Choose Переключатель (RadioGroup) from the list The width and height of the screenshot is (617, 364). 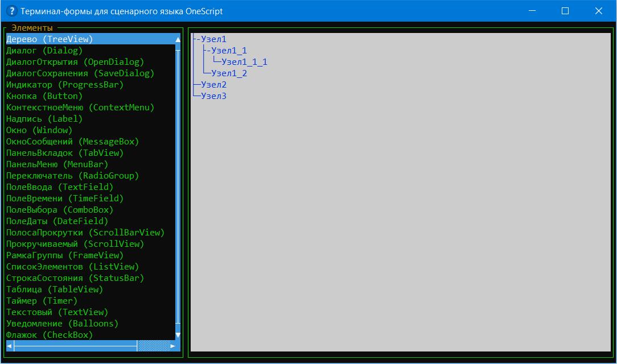[72, 176]
